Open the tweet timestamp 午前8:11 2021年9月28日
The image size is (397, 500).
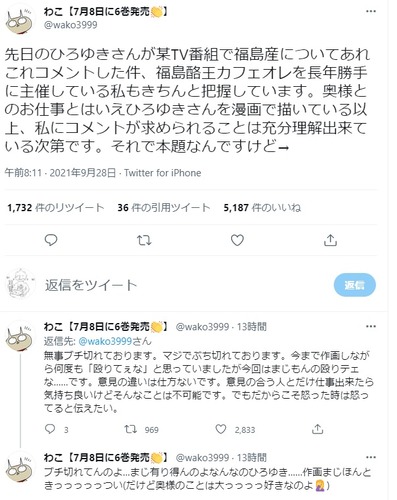pyautogui.click(x=60, y=173)
